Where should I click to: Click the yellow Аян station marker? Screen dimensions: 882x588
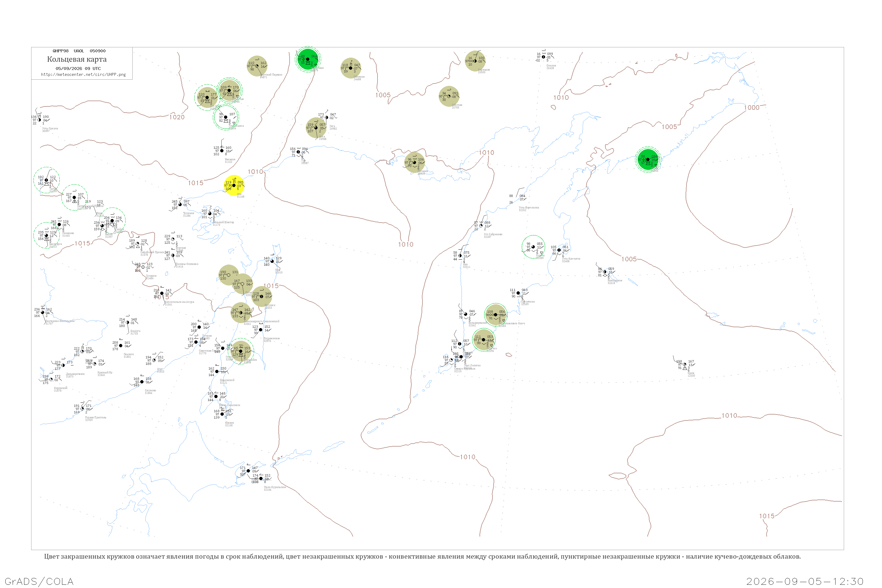(x=234, y=185)
